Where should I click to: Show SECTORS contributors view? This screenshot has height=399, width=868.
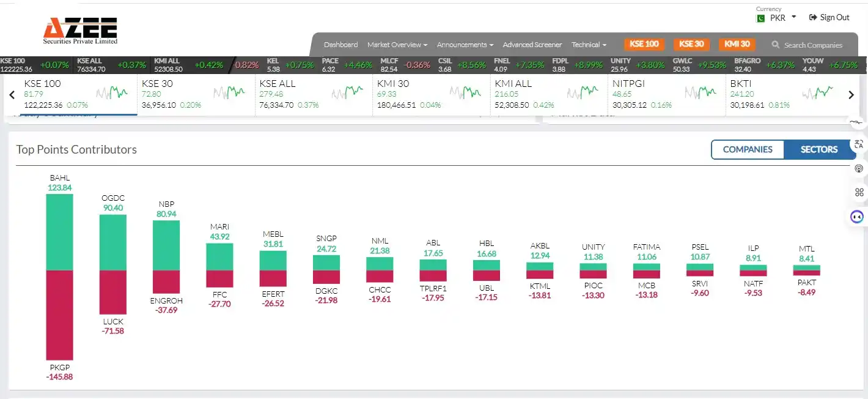point(819,149)
